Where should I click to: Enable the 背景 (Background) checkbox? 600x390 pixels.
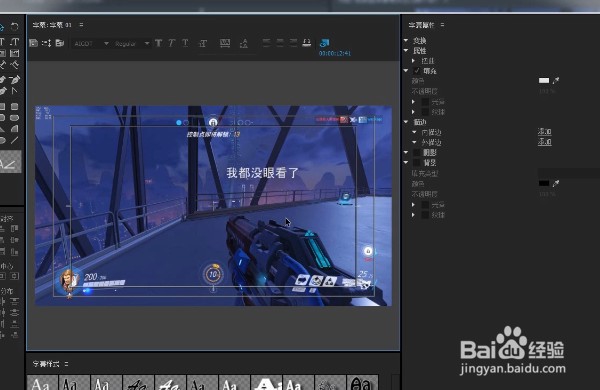tap(417, 163)
